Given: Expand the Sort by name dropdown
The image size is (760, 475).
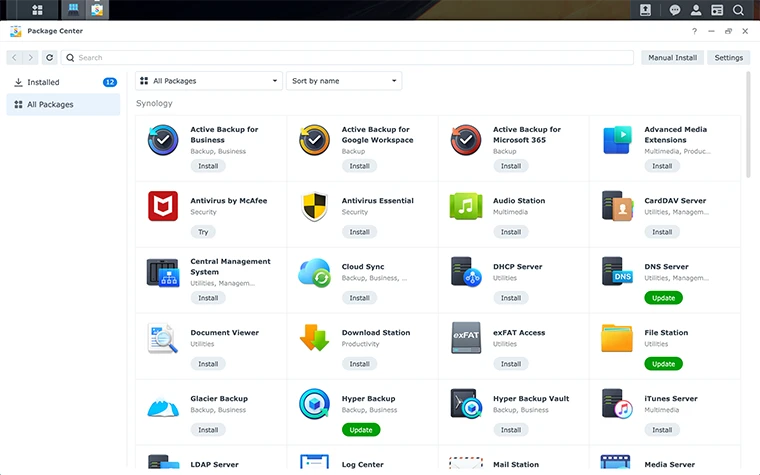Looking at the screenshot, I should point(344,81).
